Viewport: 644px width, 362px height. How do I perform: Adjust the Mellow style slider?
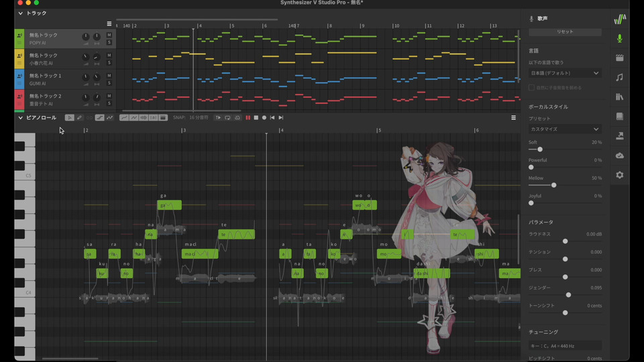553,185
